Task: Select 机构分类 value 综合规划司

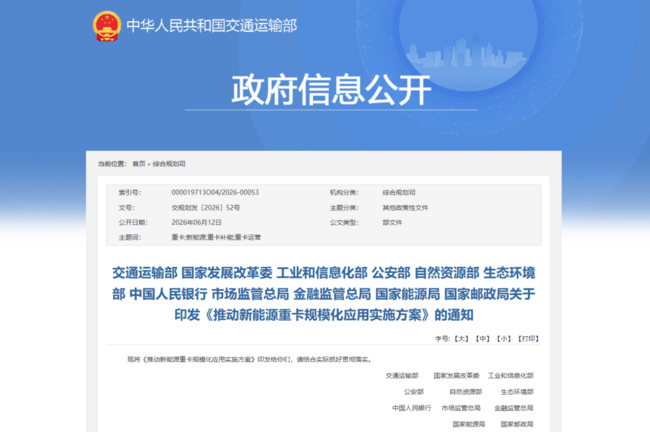Action: (x=399, y=192)
